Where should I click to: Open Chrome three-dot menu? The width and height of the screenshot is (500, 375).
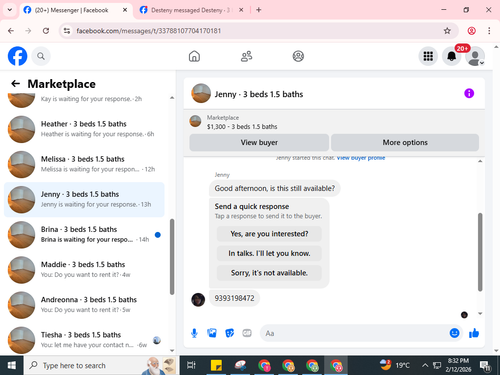pos(489,31)
